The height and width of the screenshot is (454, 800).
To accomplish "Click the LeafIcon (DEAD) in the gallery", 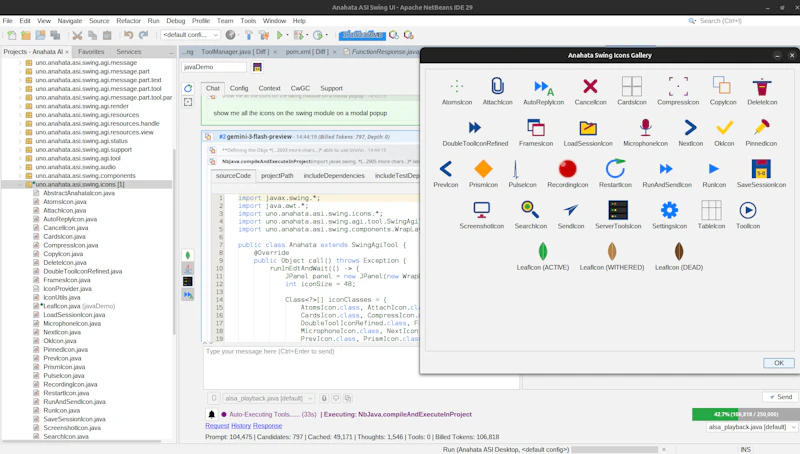I will point(679,251).
